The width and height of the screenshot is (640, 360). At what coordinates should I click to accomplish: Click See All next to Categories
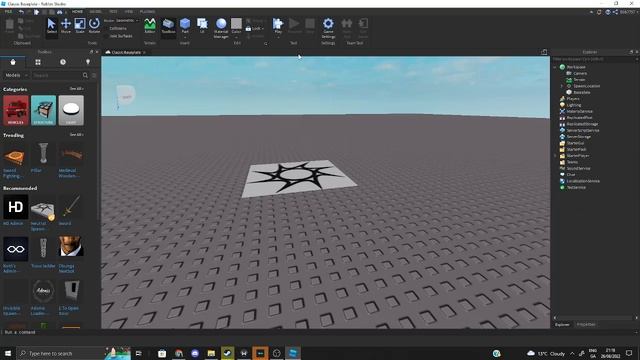(x=76, y=89)
